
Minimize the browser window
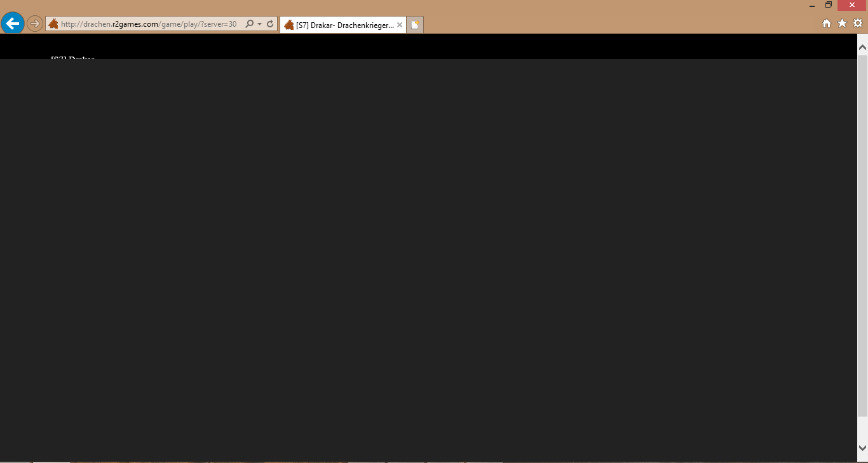[x=812, y=5]
